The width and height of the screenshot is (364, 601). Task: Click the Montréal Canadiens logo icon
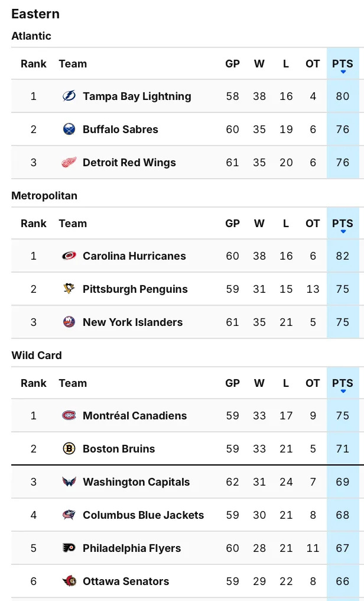pyautogui.click(x=69, y=416)
